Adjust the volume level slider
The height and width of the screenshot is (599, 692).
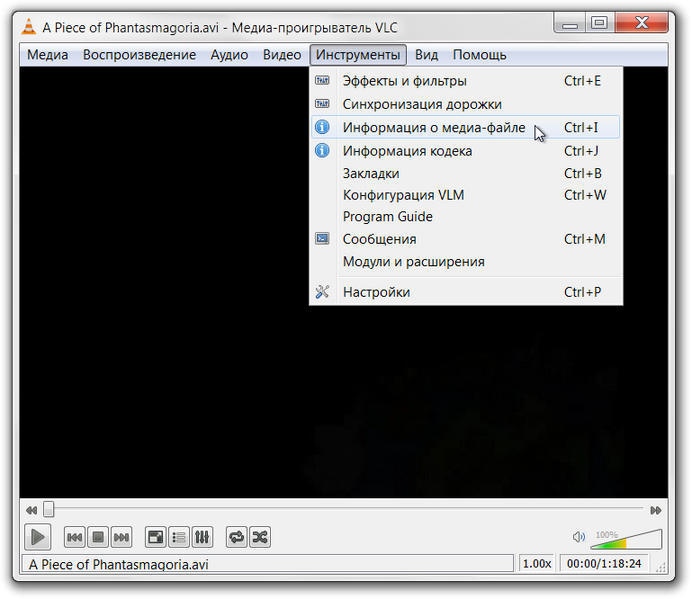point(626,540)
